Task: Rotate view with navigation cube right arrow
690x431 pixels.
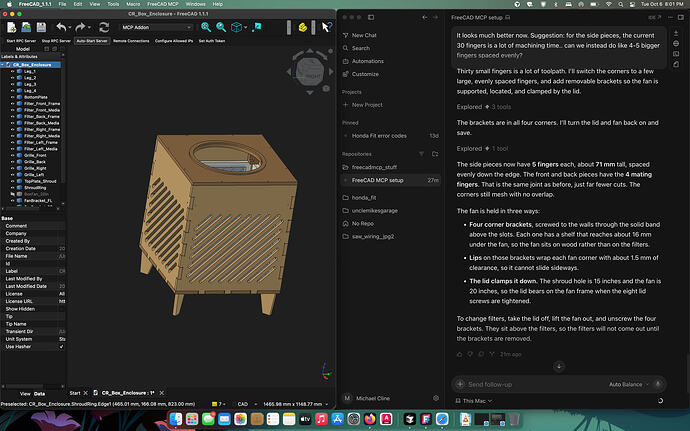Action: (x=331, y=71)
